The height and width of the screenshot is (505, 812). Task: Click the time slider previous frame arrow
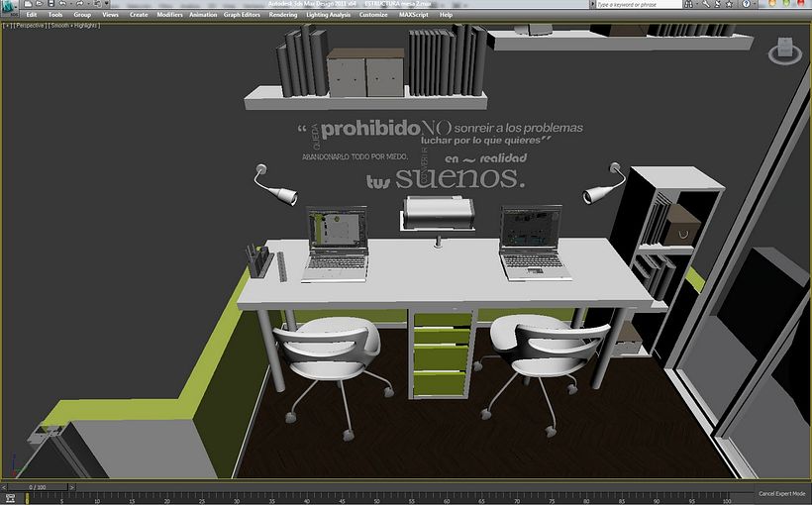[4, 487]
